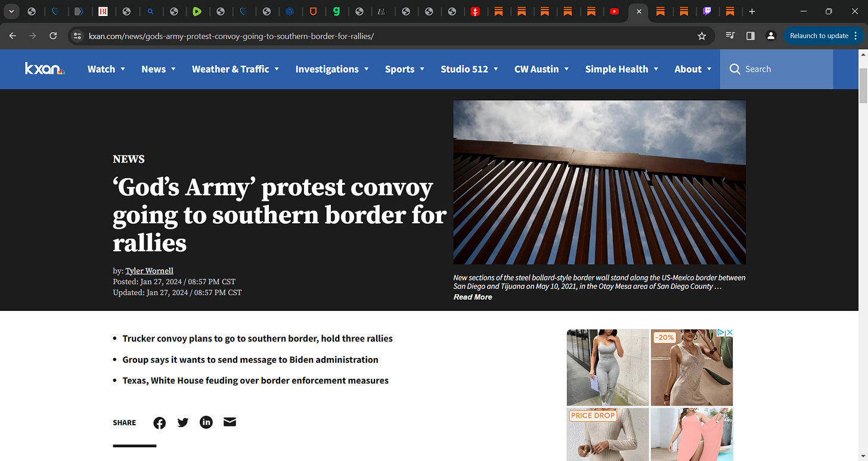Switch to the blue double-arrow icon tab
Viewport: 868px width, 461px height.
79,11
